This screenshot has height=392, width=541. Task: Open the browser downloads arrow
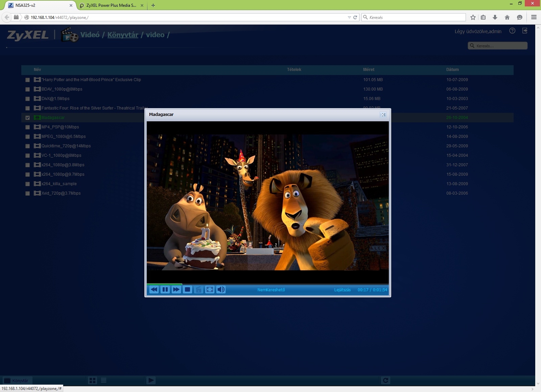pyautogui.click(x=495, y=17)
